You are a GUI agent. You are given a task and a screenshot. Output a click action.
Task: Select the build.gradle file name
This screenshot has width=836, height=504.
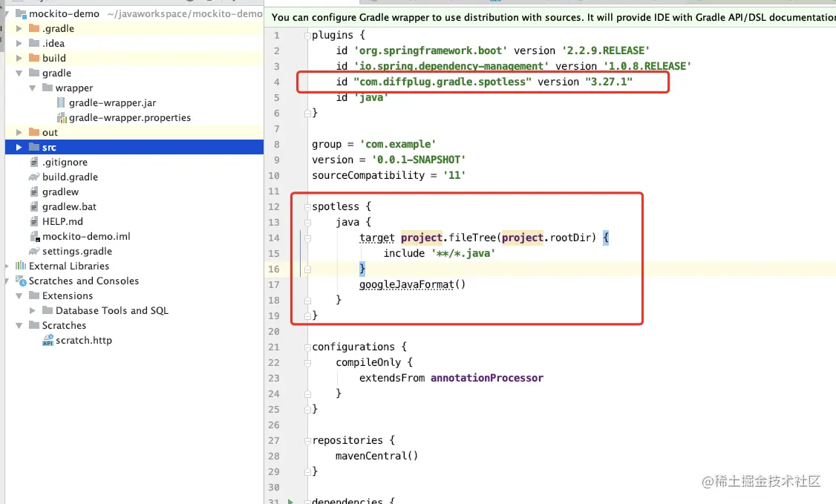(70, 177)
